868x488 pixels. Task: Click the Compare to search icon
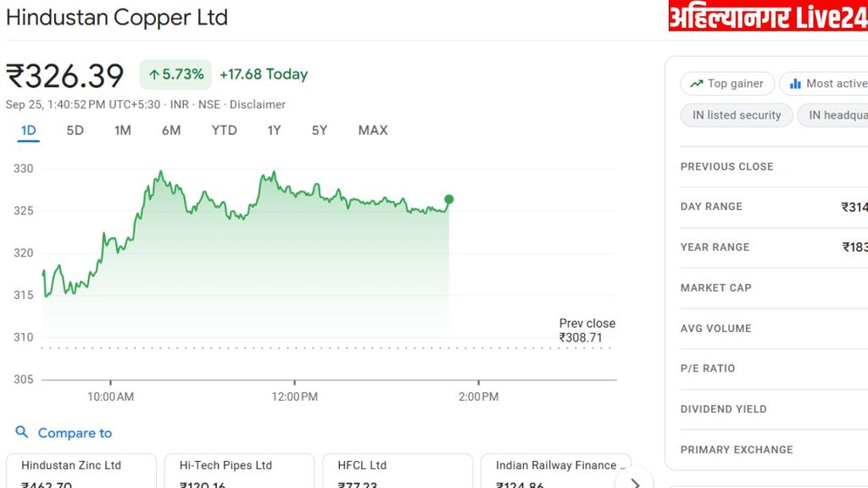tap(22, 432)
